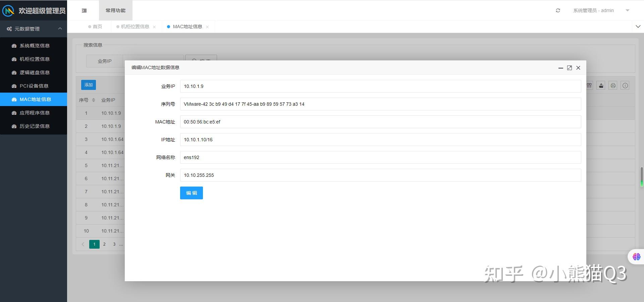Image resolution: width=644 pixels, height=302 pixels.
Task: Open 应用程序信息 in the sidebar
Action: click(34, 113)
